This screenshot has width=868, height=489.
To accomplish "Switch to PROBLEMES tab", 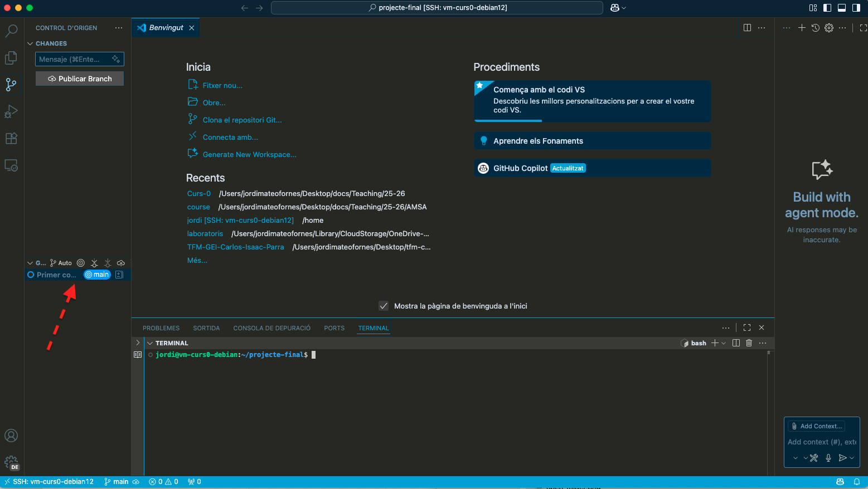I will (x=161, y=328).
